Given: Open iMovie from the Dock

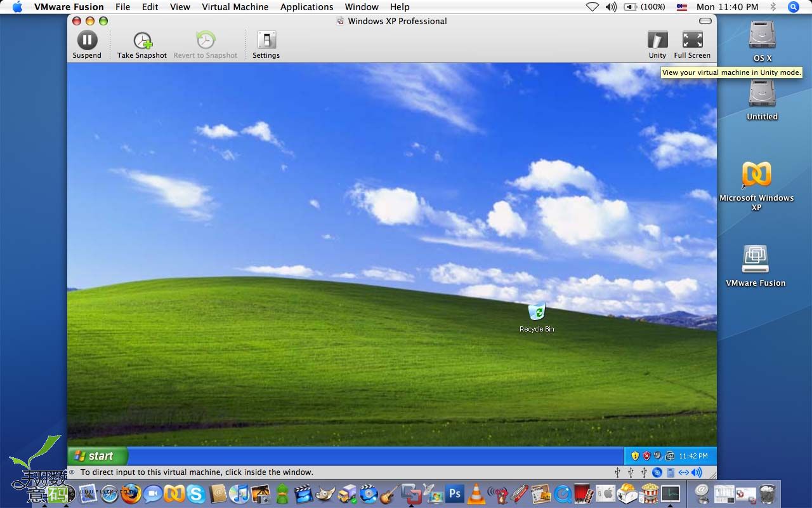Looking at the screenshot, I should [304, 493].
